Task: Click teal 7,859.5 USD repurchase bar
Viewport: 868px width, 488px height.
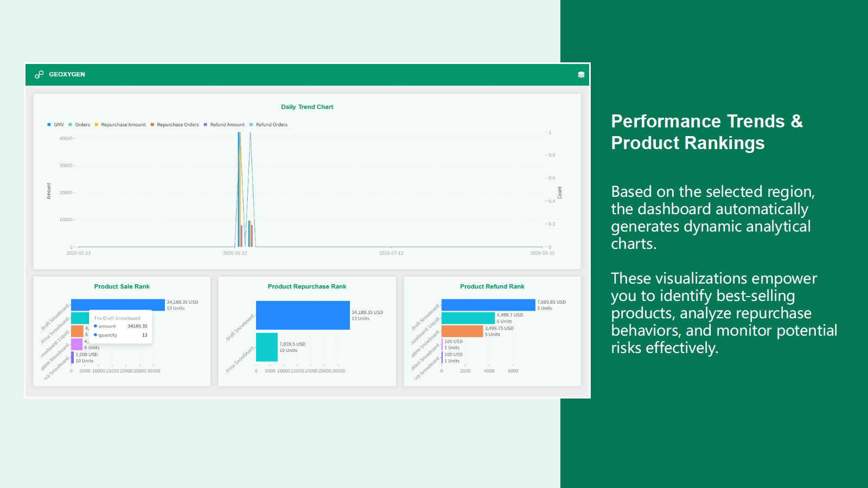Action: pyautogui.click(x=267, y=347)
